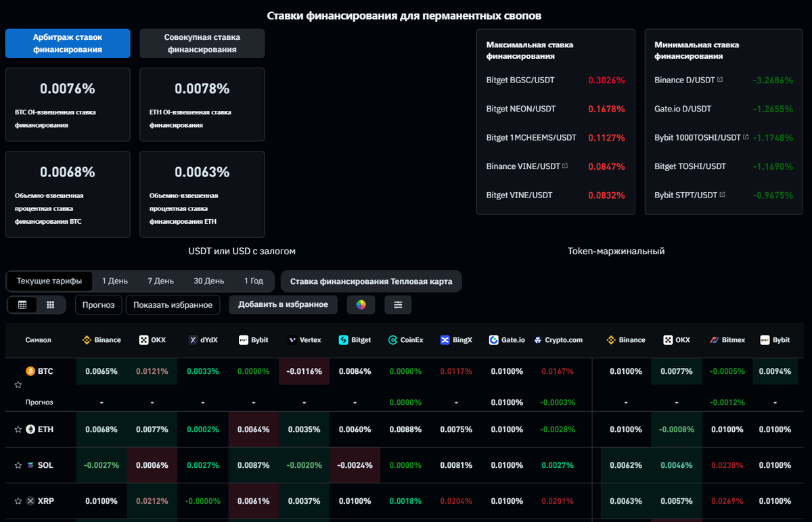Open 'Ставка финансирования Тепловая карта'
Viewport: 812px width, 522px height.
pos(371,281)
